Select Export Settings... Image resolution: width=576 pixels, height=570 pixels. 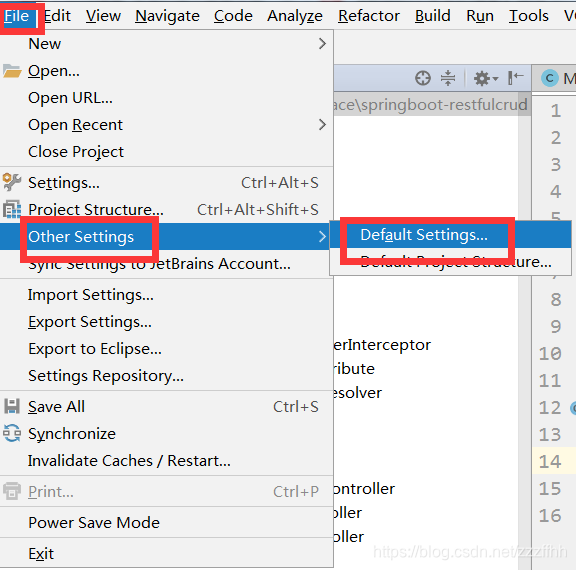pos(166,322)
